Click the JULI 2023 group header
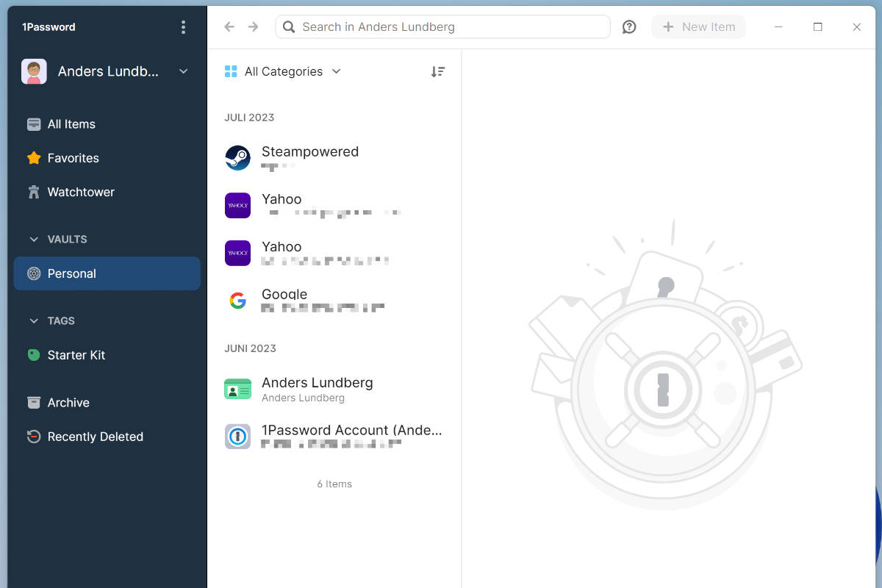Image resolution: width=882 pixels, height=588 pixels. click(249, 118)
